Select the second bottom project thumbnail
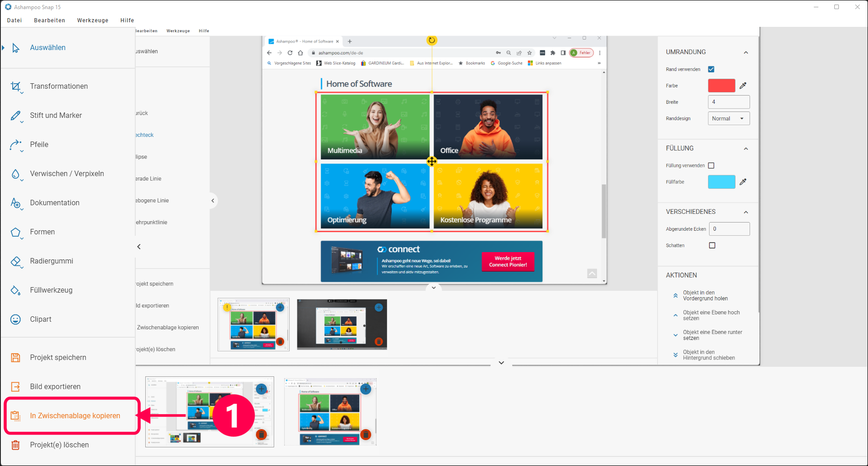Viewport: 868px width, 466px height. pos(330,412)
